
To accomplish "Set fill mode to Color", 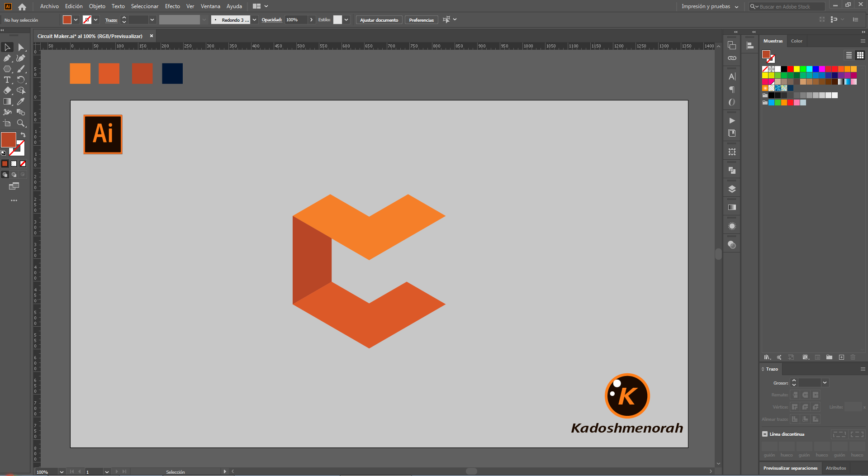I will (5, 164).
